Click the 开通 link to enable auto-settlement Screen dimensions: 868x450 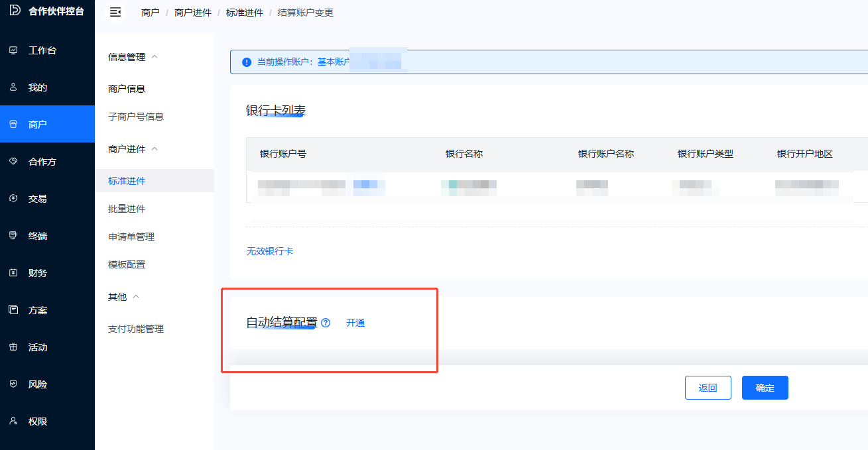(355, 323)
